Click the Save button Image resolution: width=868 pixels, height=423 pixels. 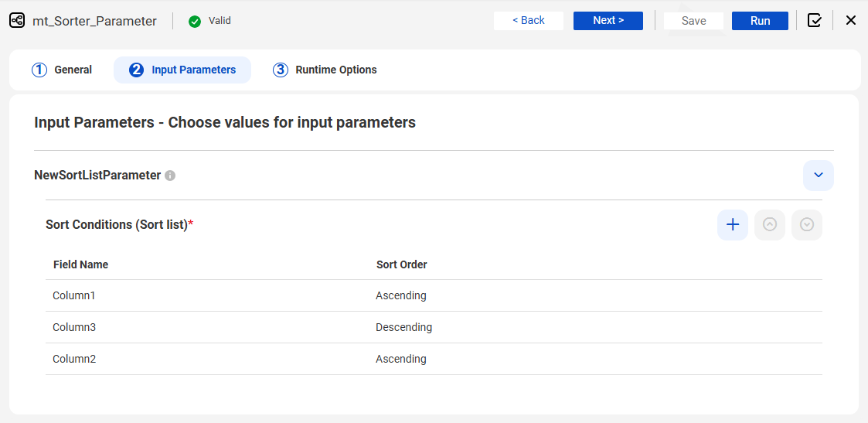pyautogui.click(x=693, y=20)
